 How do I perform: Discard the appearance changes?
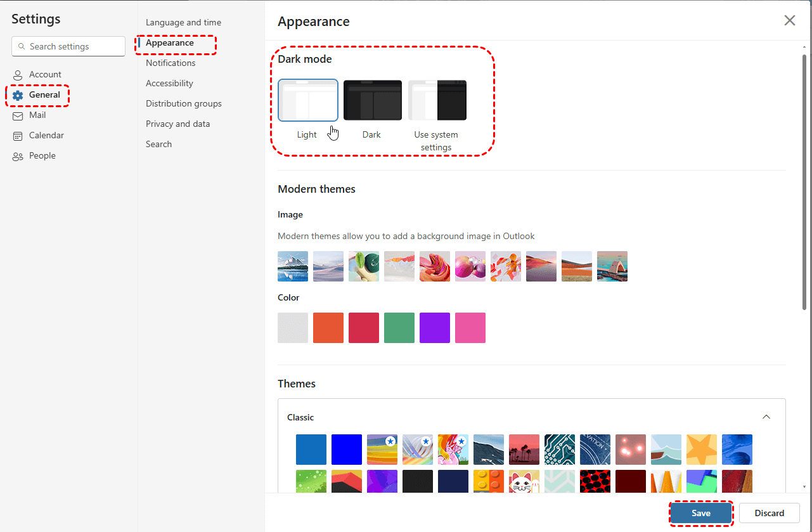click(769, 513)
